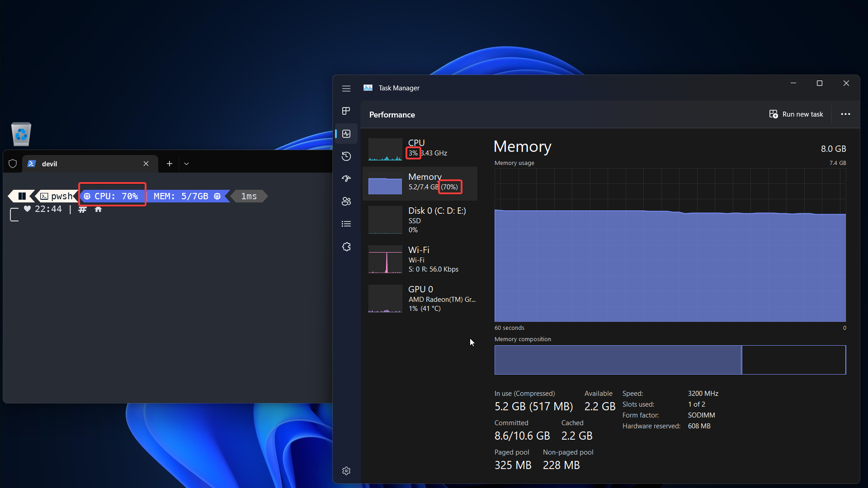Open a new terminal tab with plus button
This screenshot has height=488, width=868.
(169, 164)
